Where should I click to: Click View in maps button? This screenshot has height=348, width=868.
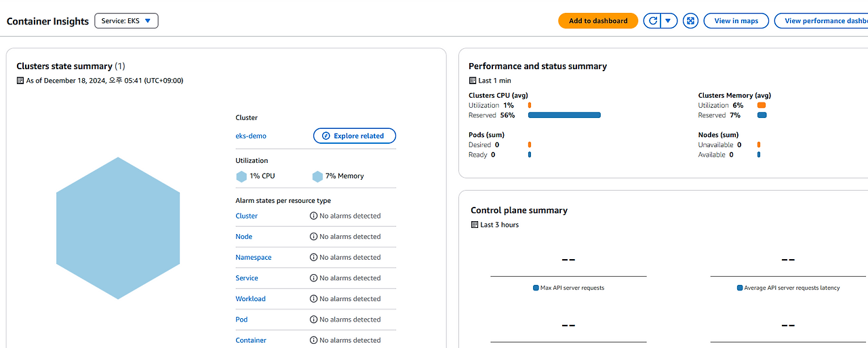click(736, 21)
